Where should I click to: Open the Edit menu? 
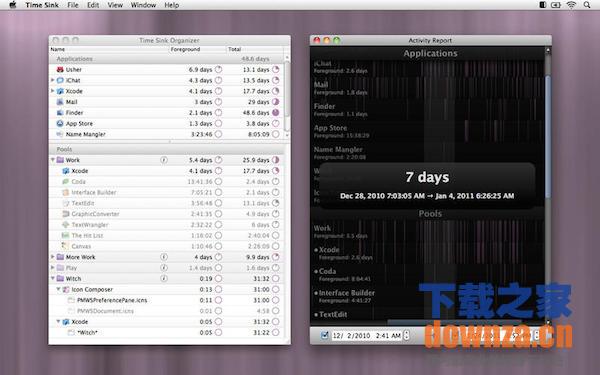pos(93,5)
